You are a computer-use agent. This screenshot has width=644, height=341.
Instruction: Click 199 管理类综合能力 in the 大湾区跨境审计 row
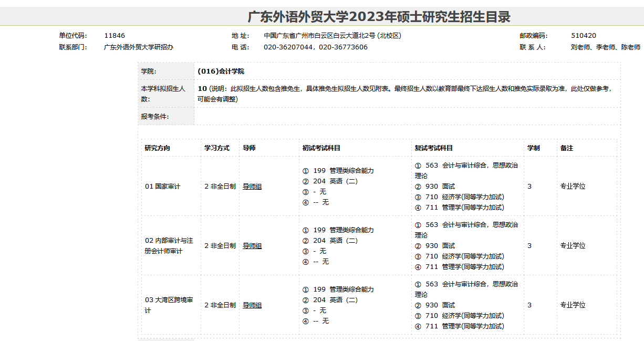(338, 290)
